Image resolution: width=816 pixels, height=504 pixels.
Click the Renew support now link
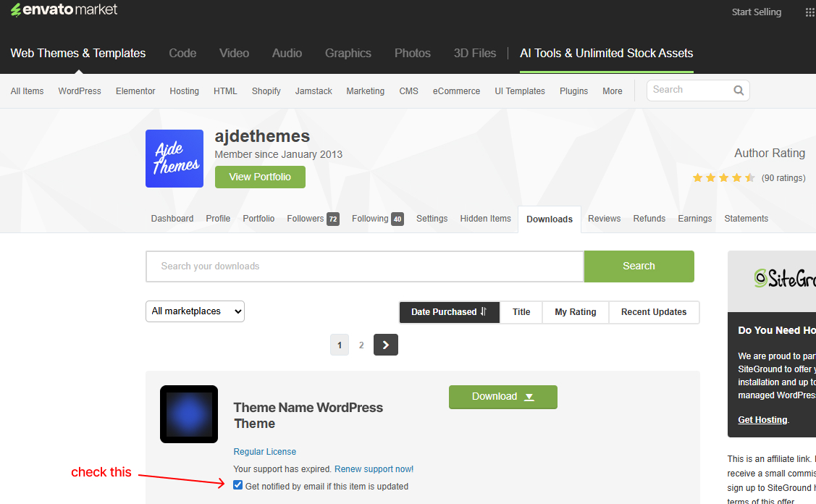(374, 469)
